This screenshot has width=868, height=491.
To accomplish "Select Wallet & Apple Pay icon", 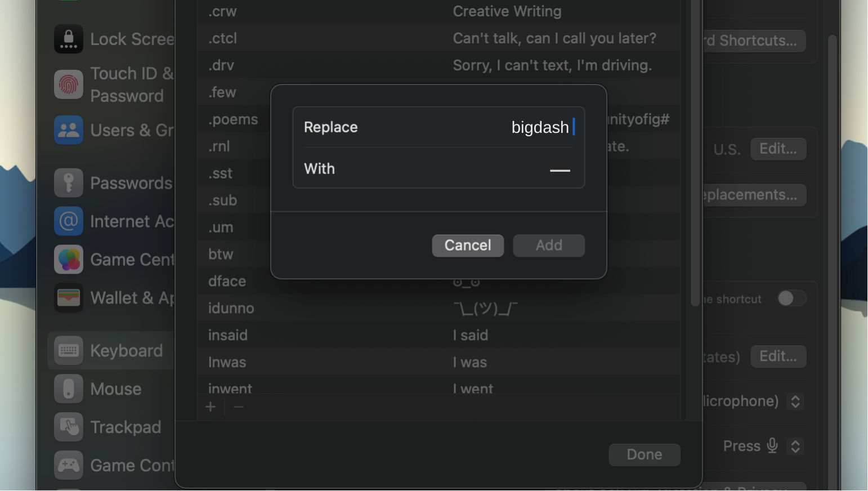I will 69,298.
